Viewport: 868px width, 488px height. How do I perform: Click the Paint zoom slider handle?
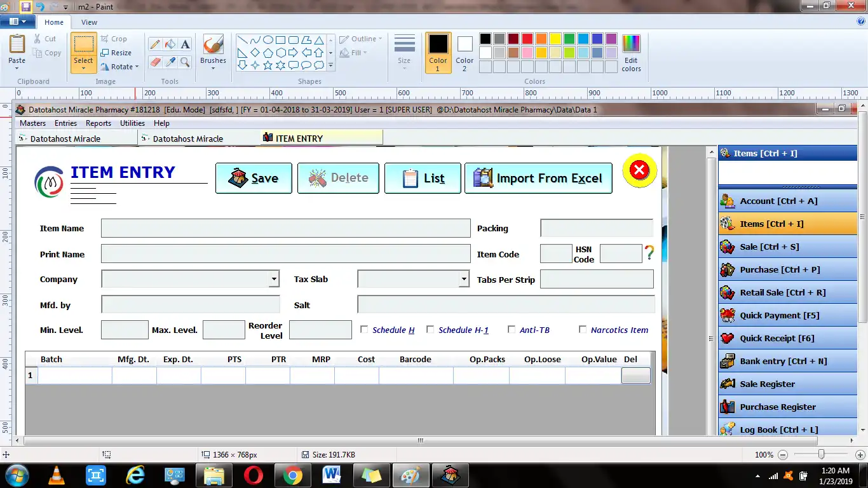822,454
